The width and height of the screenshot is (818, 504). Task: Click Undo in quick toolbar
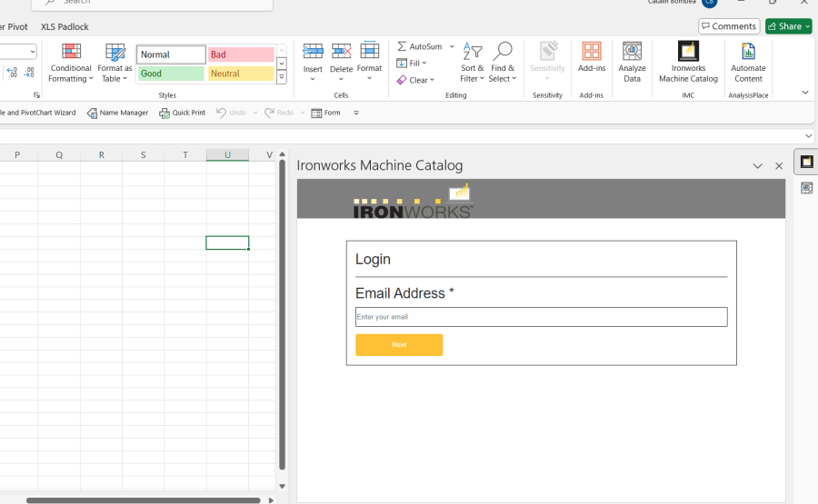(x=231, y=113)
